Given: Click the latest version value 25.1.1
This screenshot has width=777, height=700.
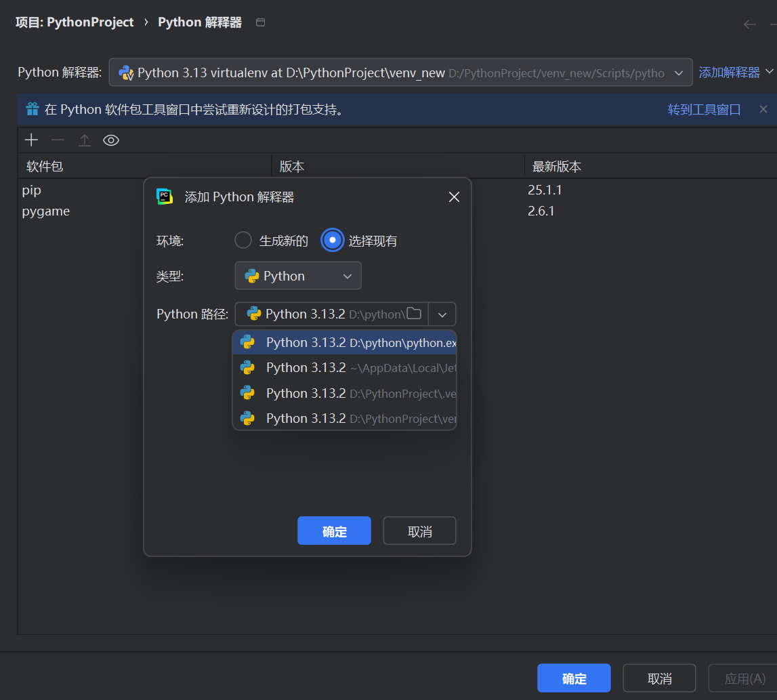Looking at the screenshot, I should point(545,190).
